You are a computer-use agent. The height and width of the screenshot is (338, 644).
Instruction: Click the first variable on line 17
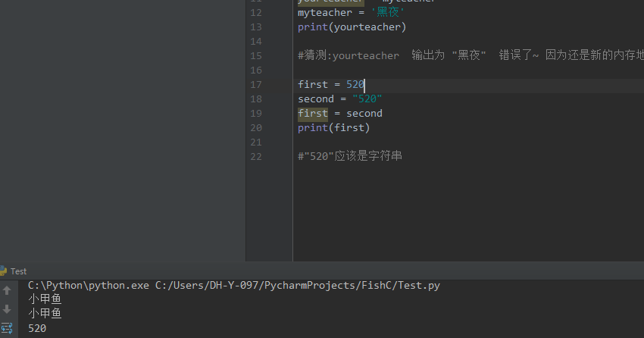pos(313,85)
